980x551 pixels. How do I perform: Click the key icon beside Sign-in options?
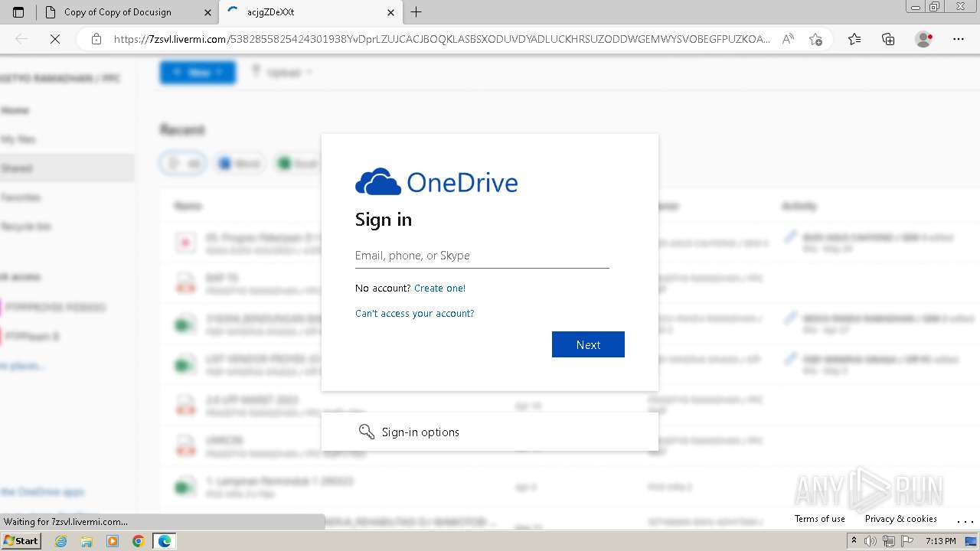point(367,432)
